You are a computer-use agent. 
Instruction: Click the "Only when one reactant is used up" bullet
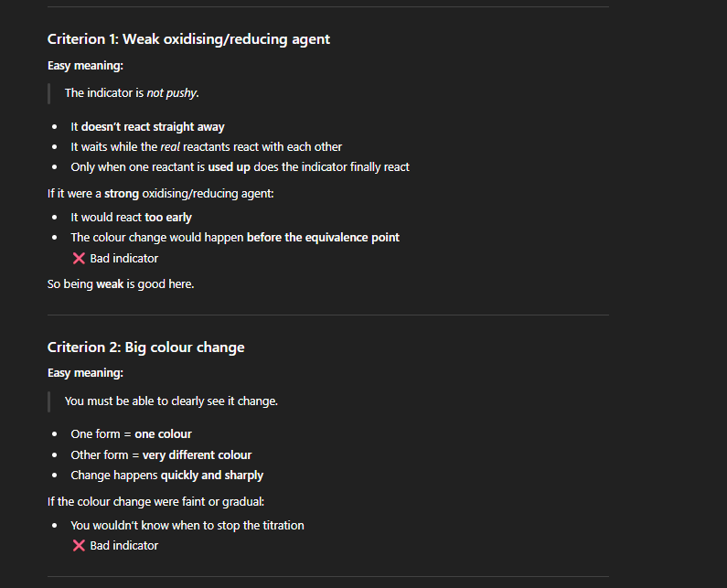240,167
